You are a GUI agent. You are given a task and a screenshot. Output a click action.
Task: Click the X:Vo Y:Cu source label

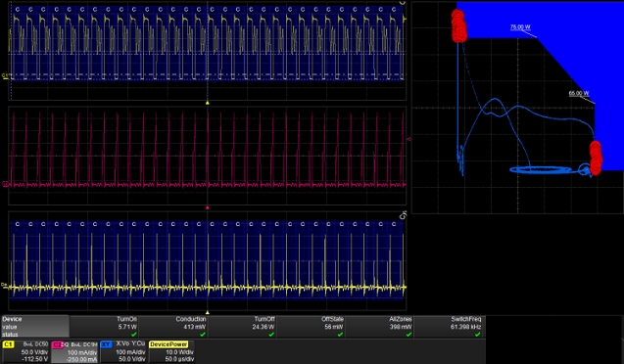click(130, 343)
